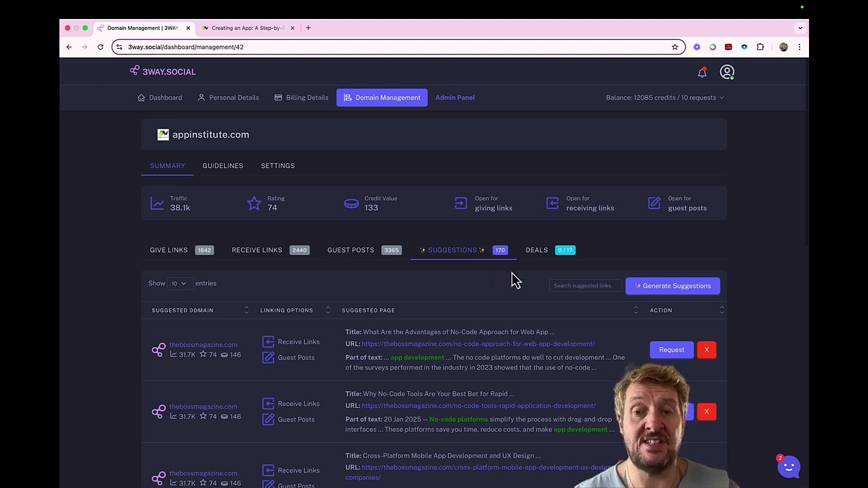The image size is (868, 488).
Task: Click the guest posts pencil icon
Action: (654, 203)
